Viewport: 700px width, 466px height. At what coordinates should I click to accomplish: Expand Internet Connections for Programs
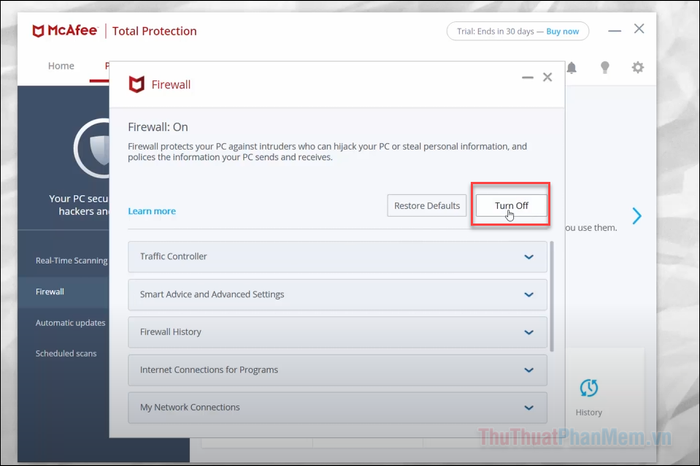[x=529, y=370]
